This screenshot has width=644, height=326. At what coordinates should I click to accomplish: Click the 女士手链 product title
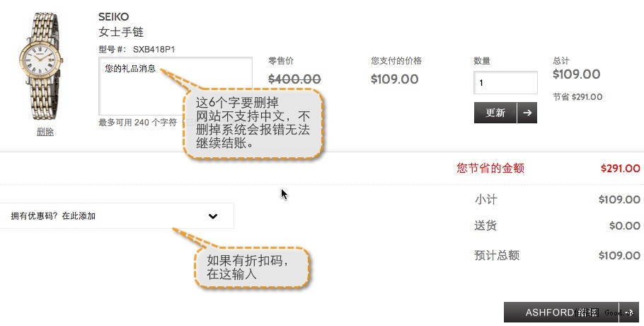click(121, 33)
